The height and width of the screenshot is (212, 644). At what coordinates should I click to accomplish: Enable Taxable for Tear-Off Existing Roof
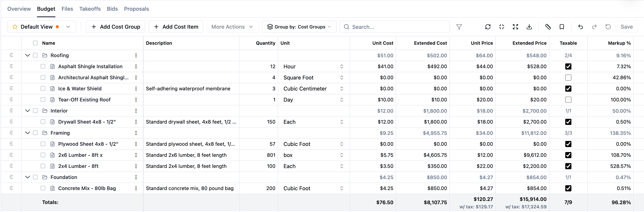coord(568,100)
